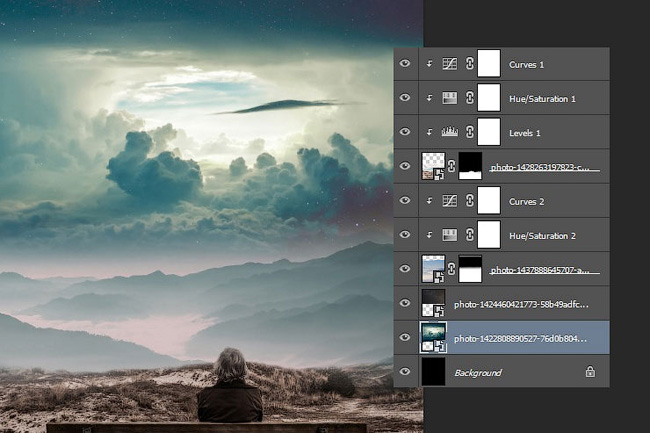This screenshot has width=650, height=433.
Task: Click the Hue/Saturation 2 clipping arrow icon
Action: point(429,235)
